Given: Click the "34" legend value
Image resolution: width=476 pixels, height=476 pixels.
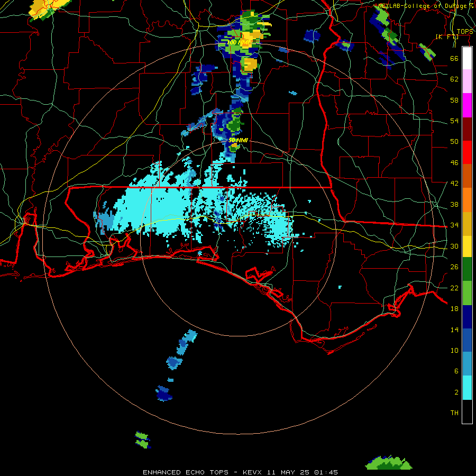Looking at the screenshot, I should 454,225.
